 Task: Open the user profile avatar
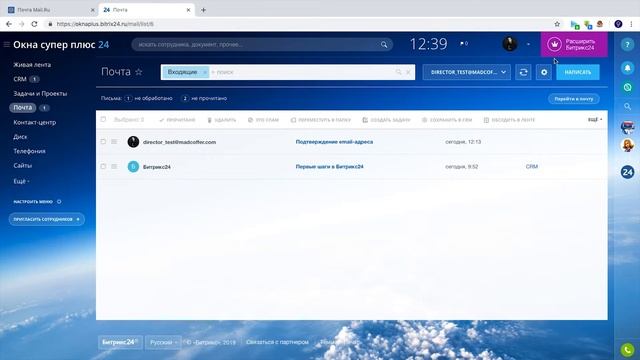[x=510, y=44]
